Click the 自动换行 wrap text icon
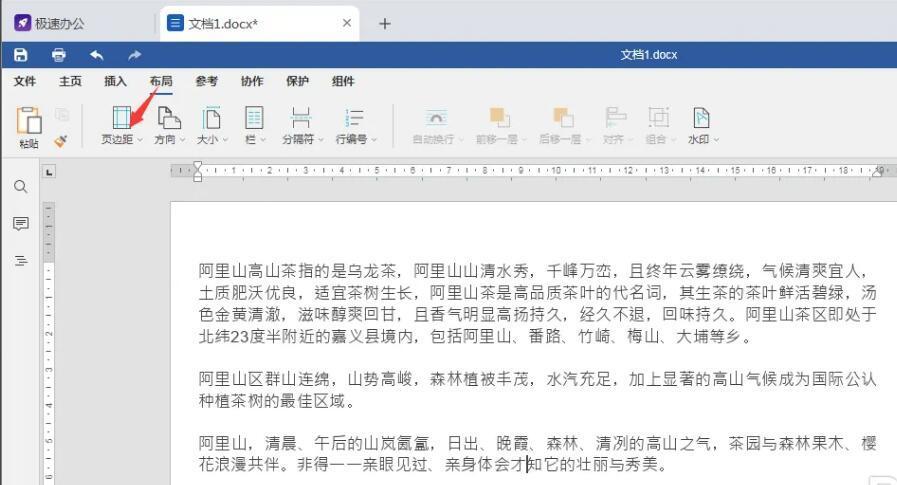This screenshot has height=485, width=897. (x=436, y=117)
